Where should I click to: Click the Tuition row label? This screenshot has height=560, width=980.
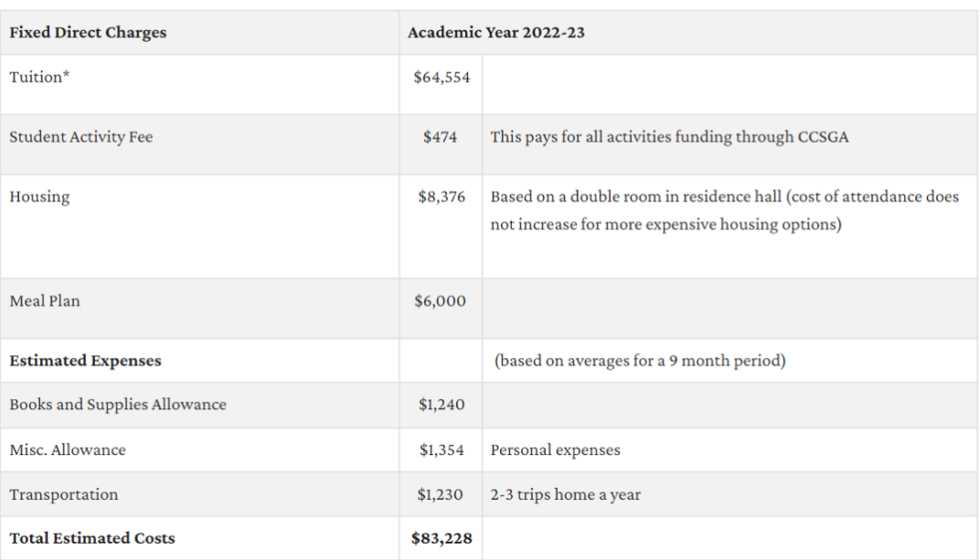pos(39,77)
